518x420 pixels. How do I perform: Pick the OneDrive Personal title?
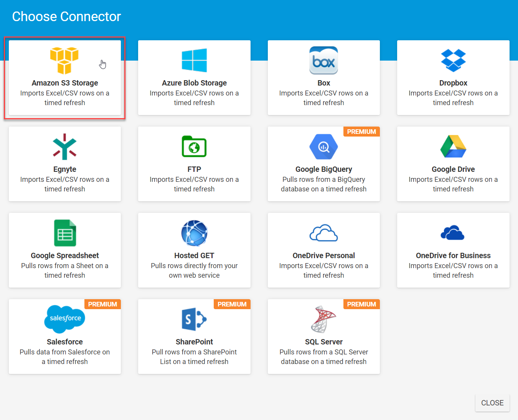tap(324, 255)
